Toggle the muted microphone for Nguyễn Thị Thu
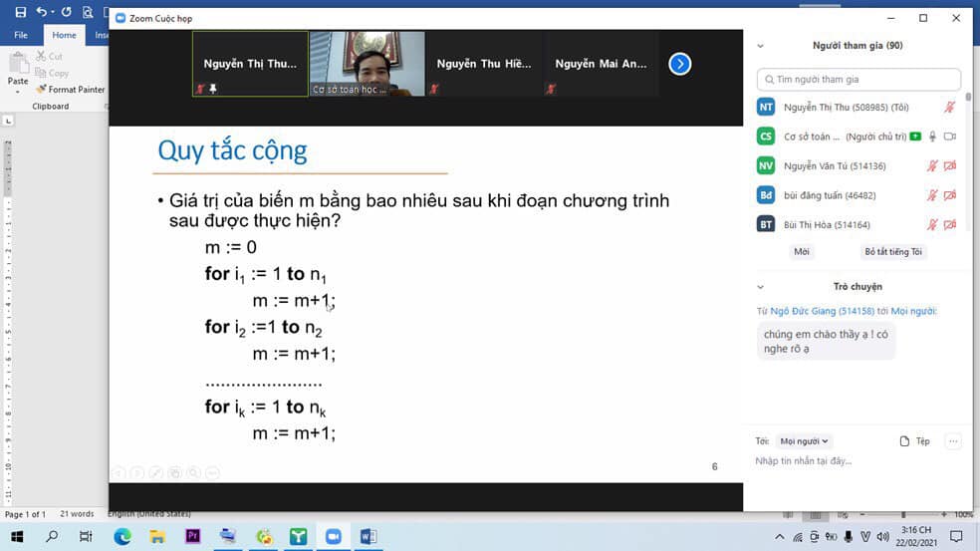980x551 pixels. point(949,108)
